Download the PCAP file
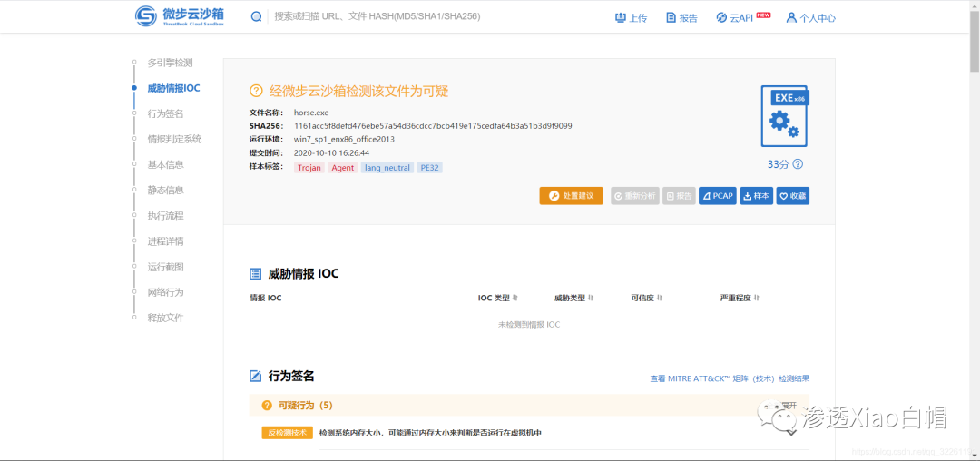This screenshot has width=980, height=461. [718, 195]
